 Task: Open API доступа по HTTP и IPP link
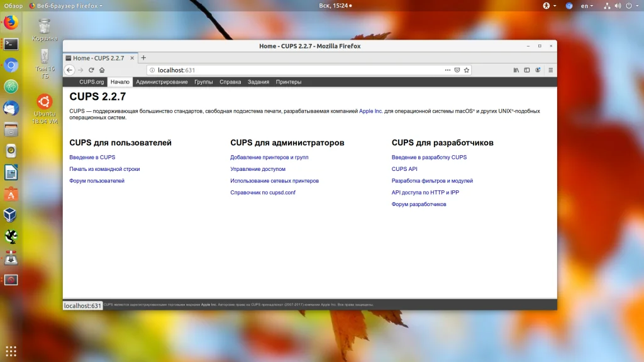425,192
